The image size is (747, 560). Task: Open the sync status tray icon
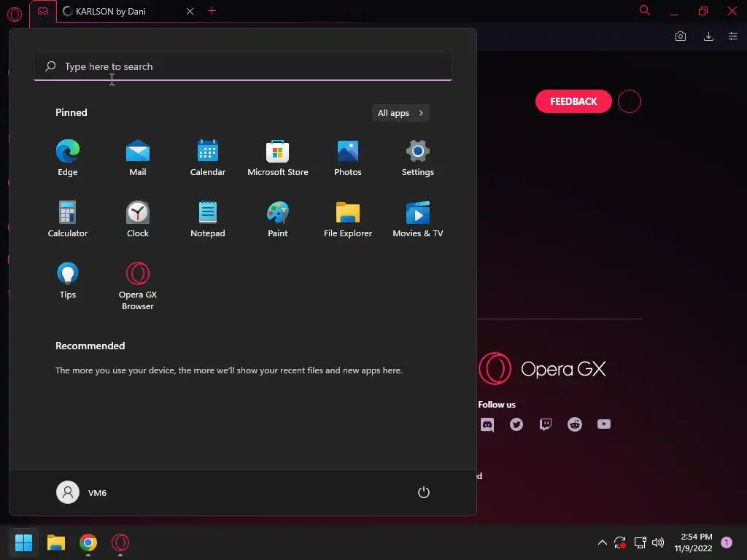(620, 542)
